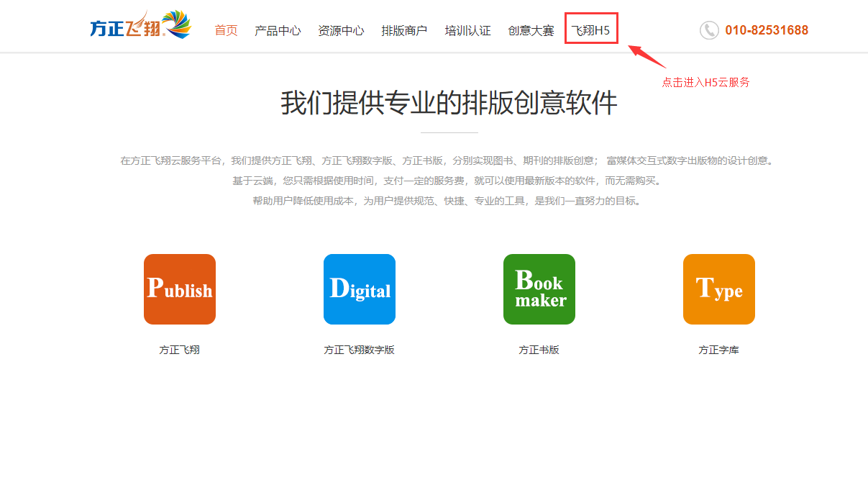Click the 方正飞翔数字版 product label

click(x=360, y=350)
